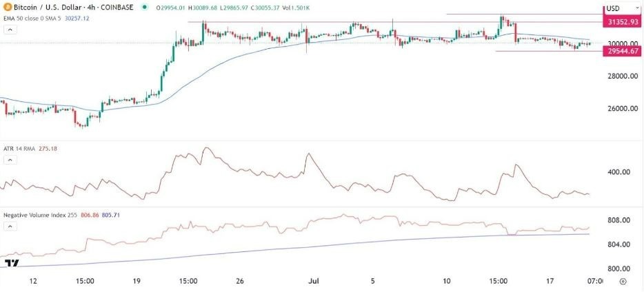Click the 10 date label on time axis
644x294 pixels.
click(447, 282)
